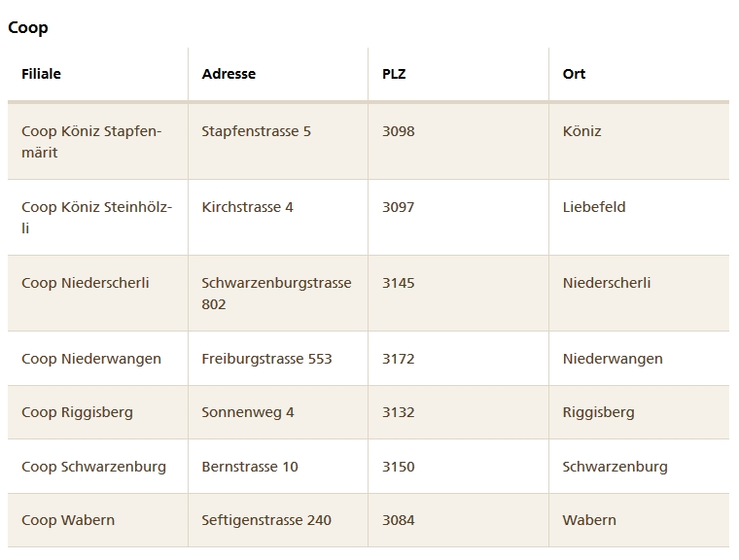Viewport: 739px width, 560px height.
Task: Select postal code 3098
Action: pos(399,131)
